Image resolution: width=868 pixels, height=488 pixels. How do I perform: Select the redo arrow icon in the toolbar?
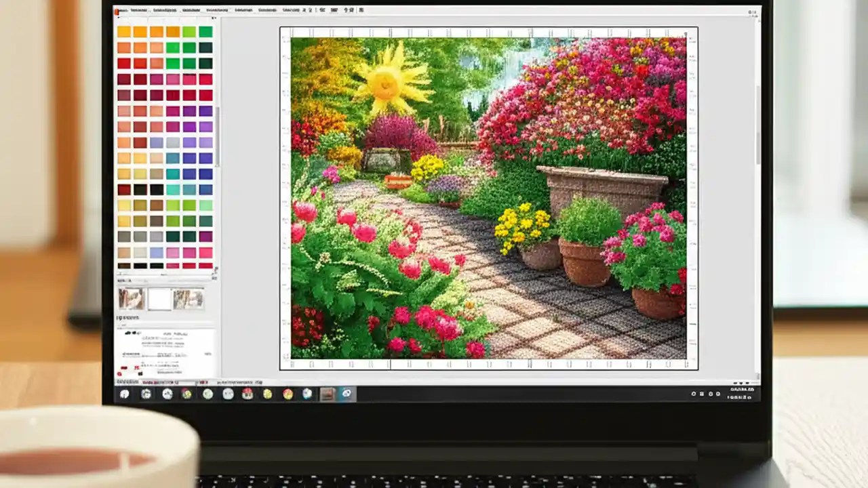point(351,10)
